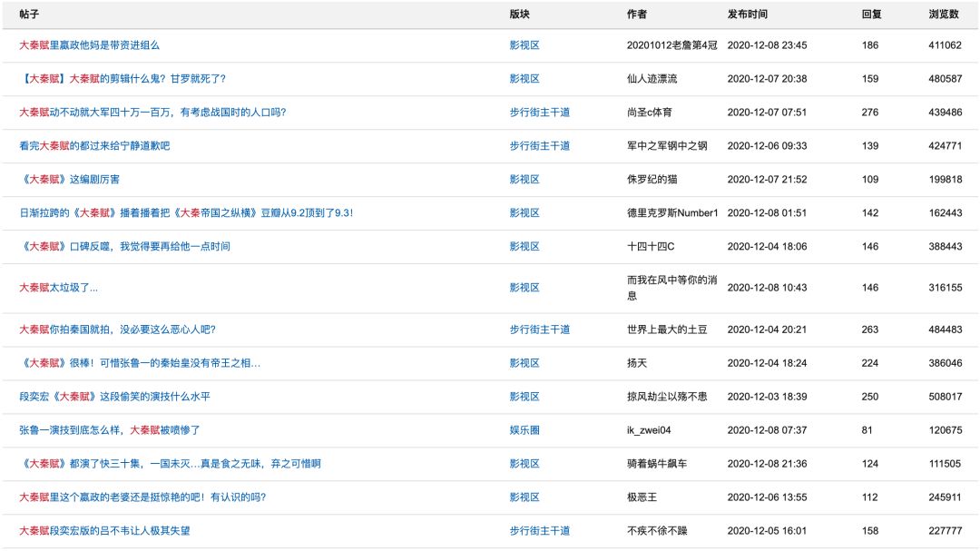This screenshot has height=551, width=980.
Task: Open post about 嬴政的老婆 being 惊艳
Action: 142,497
